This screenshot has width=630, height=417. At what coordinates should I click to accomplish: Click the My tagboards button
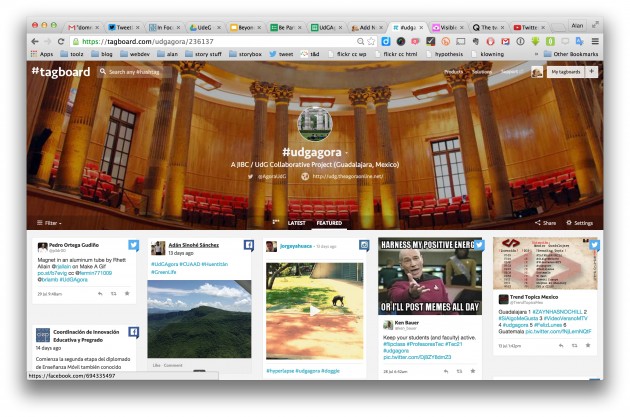pos(565,72)
